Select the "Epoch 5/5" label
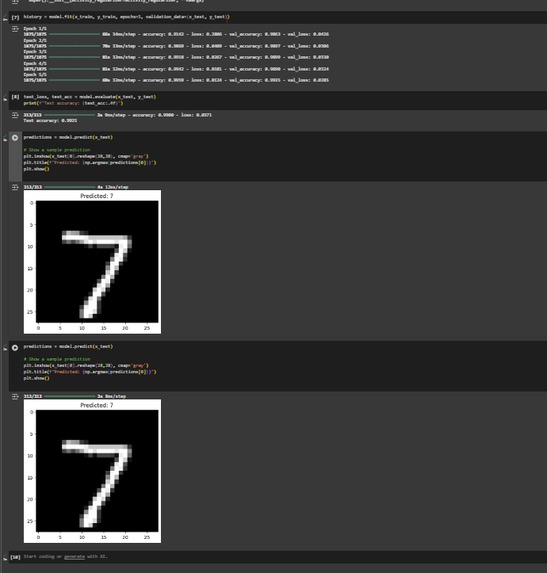 (35, 75)
